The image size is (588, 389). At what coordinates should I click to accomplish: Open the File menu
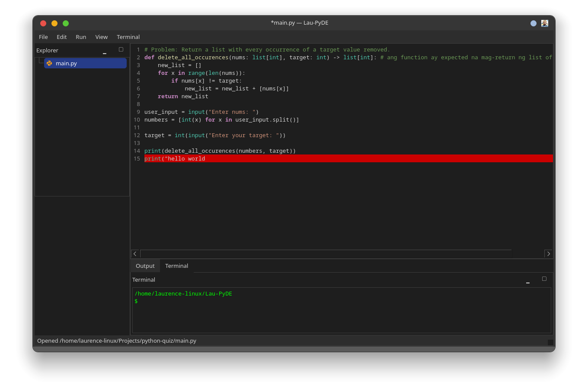pyautogui.click(x=43, y=37)
